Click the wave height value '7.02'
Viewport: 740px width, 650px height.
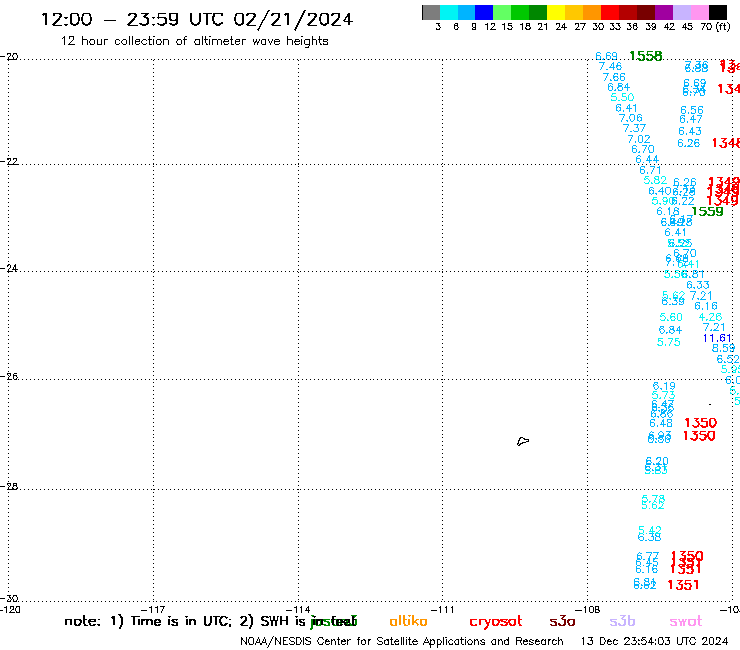(639, 139)
